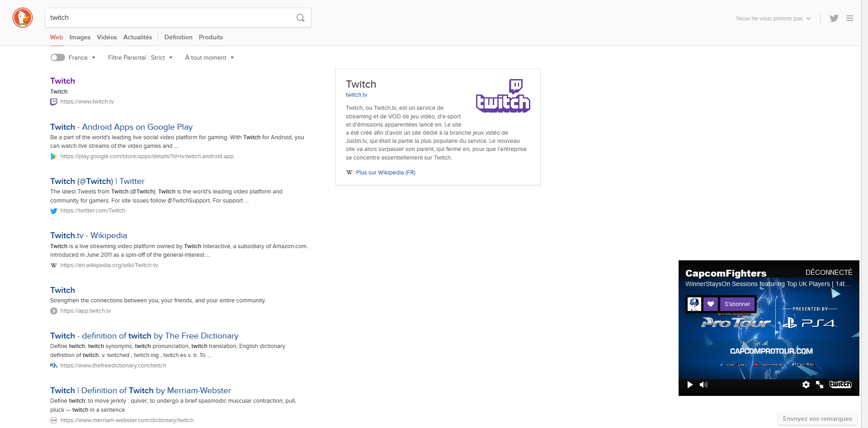
Task: Click the https://twitter.com/Twitch URL
Action: click(x=93, y=211)
